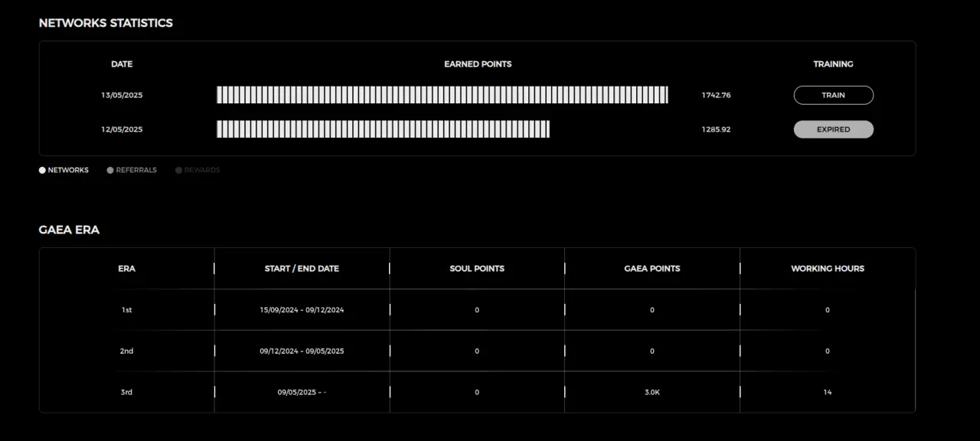Click the 2nd era row label

click(x=126, y=351)
